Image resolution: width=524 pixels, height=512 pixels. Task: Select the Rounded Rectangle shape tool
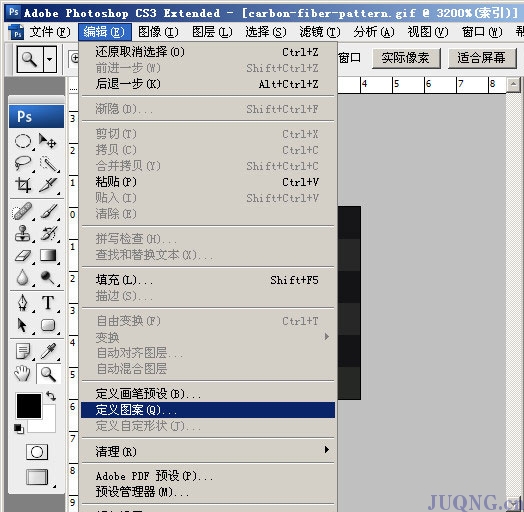tap(48, 325)
